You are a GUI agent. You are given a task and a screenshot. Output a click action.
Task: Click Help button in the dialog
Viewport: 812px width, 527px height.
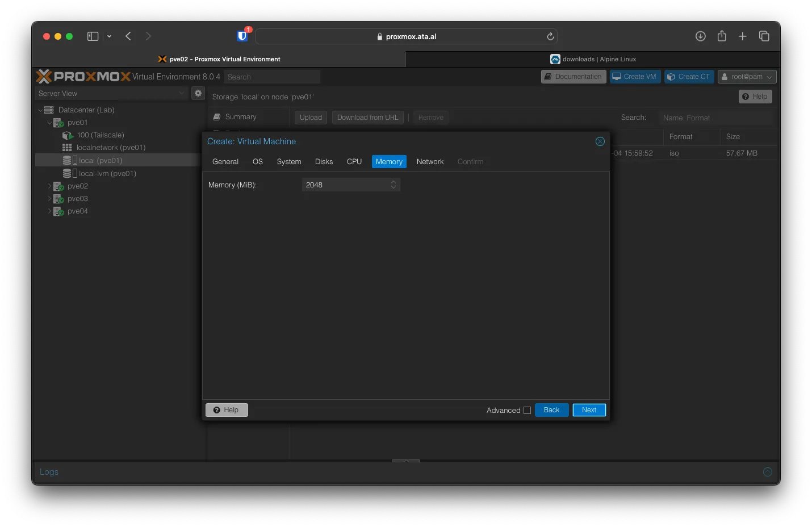(227, 410)
